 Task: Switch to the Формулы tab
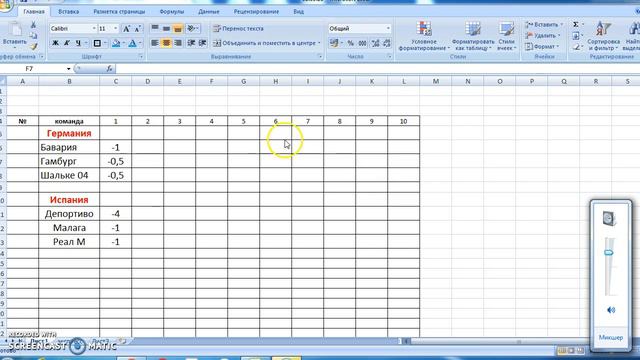click(172, 12)
